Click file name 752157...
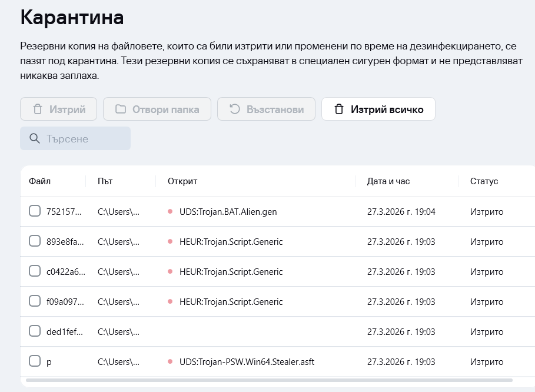Screen dimensions: 535x392 64,212
